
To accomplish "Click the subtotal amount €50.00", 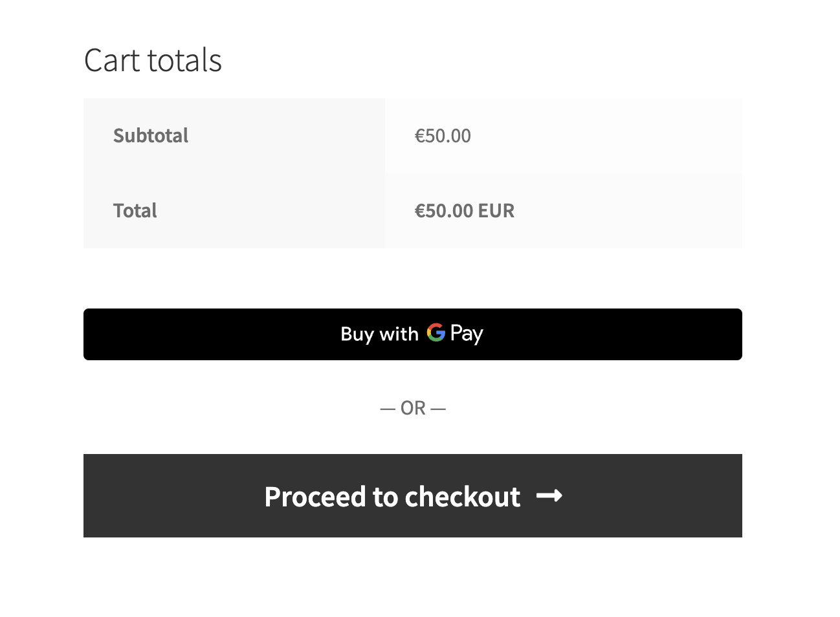I will [443, 136].
